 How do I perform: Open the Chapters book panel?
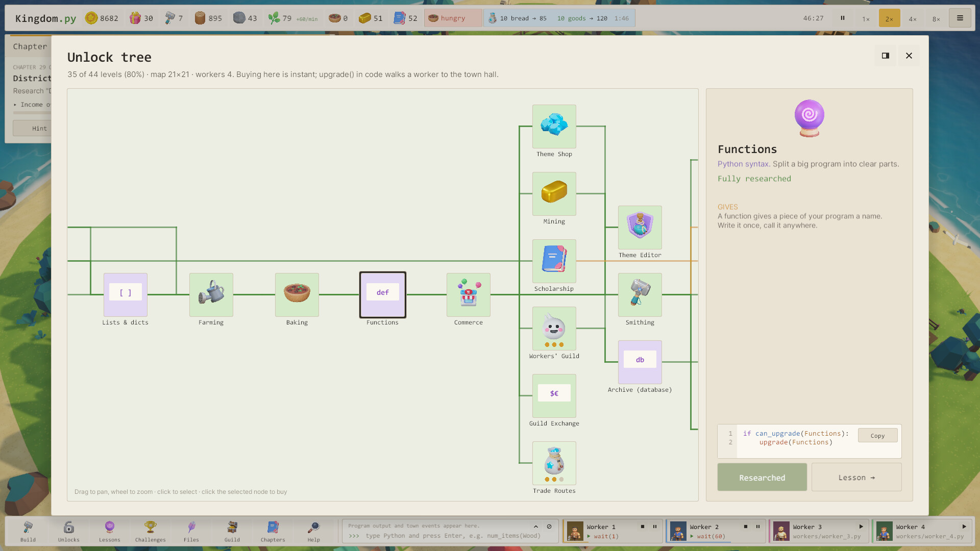pos(273,531)
